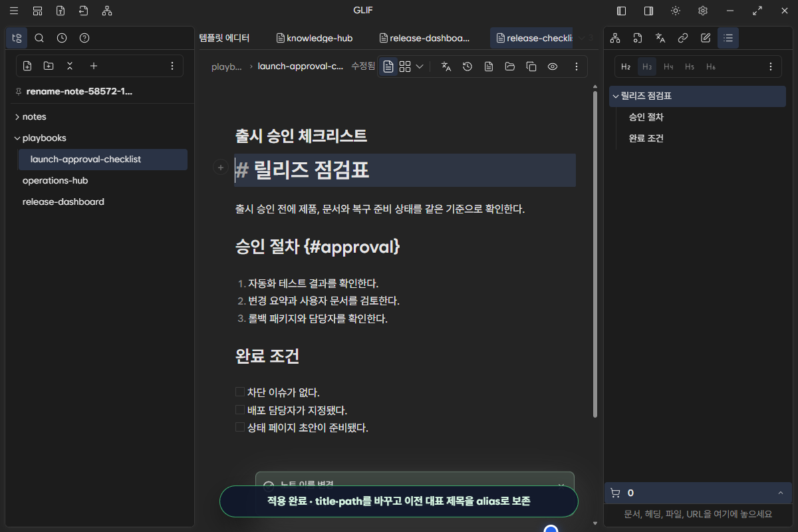Open the help question-mark icon
The height and width of the screenshot is (532, 798).
(84, 38)
